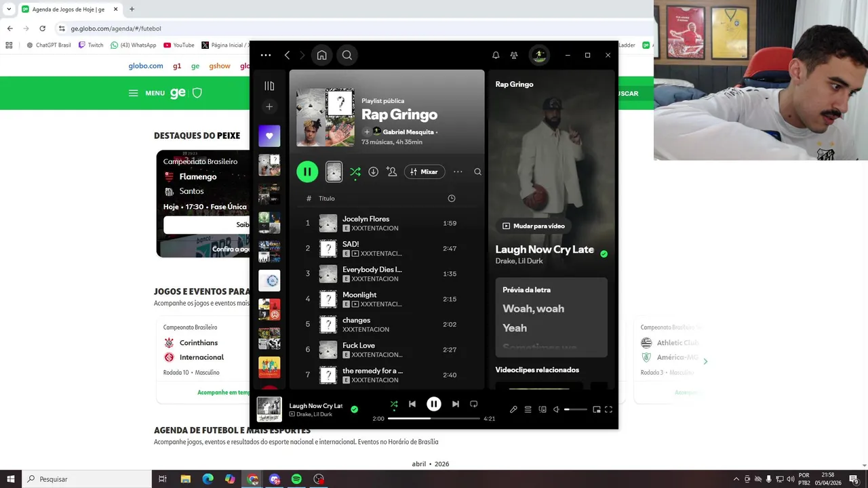
Task: Adjust the Spotify volume slider
Action: tap(576, 409)
